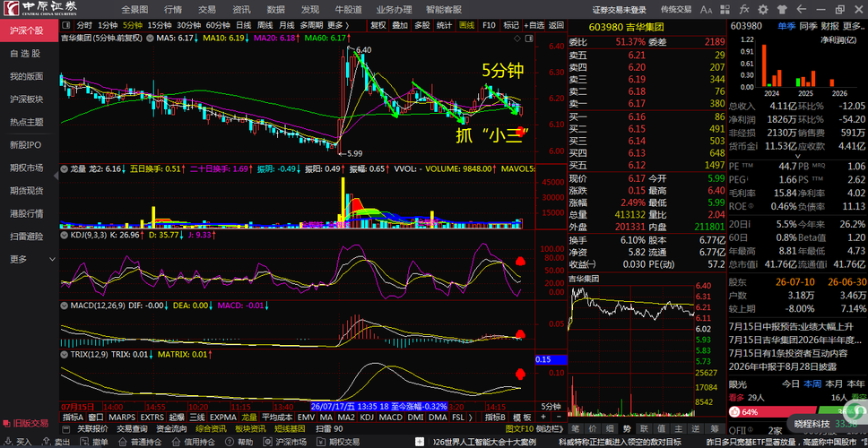
Task: Expand 更多 periods dropdown in chart toolbar
Action: [x=339, y=25]
